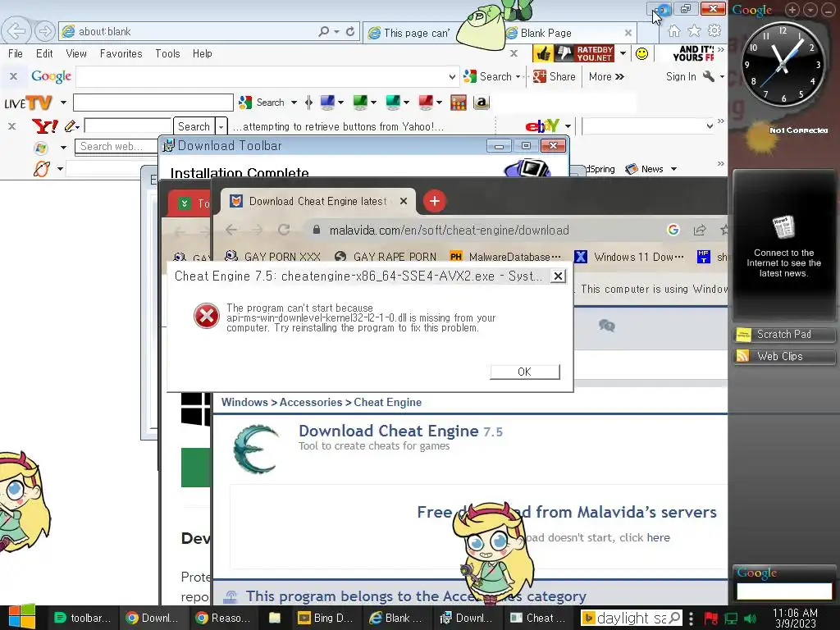Click the yellow smiley toolbar icon

tap(641, 53)
